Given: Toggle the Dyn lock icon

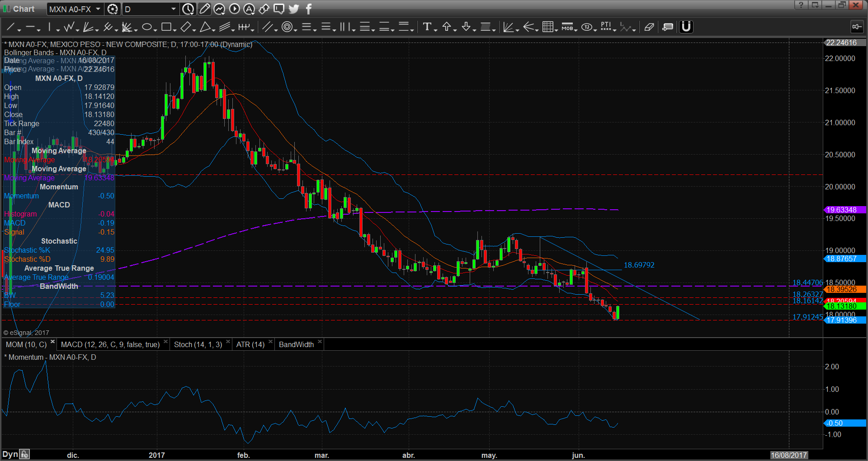Looking at the screenshot, I should (x=25, y=455).
